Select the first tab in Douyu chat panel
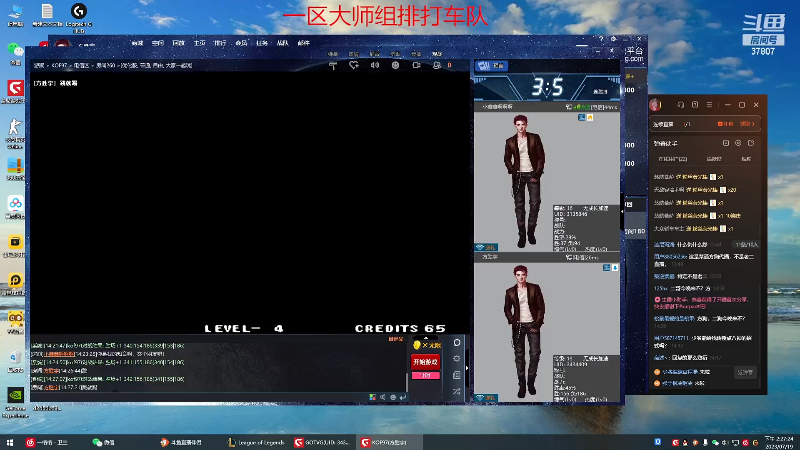 [x=673, y=159]
